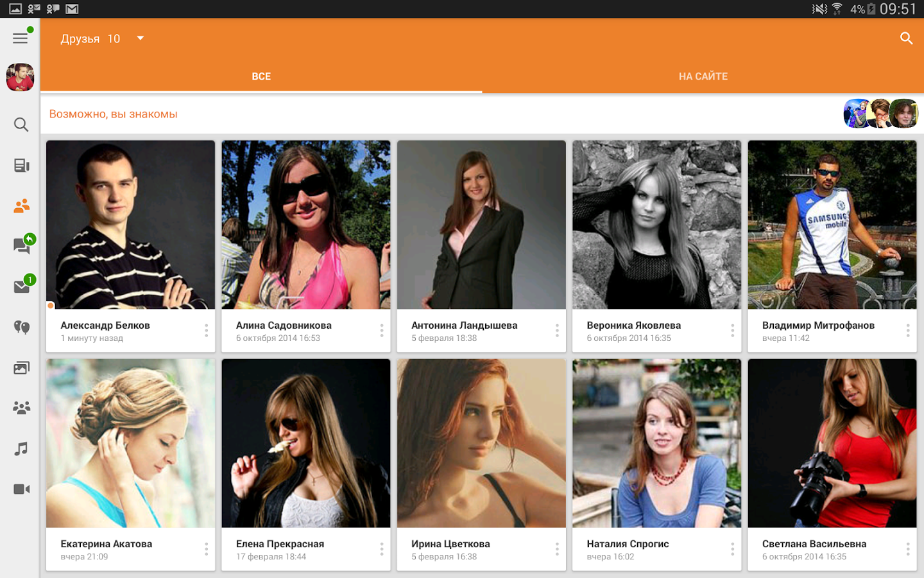Open the music note section
The image size is (924, 578).
21,449
